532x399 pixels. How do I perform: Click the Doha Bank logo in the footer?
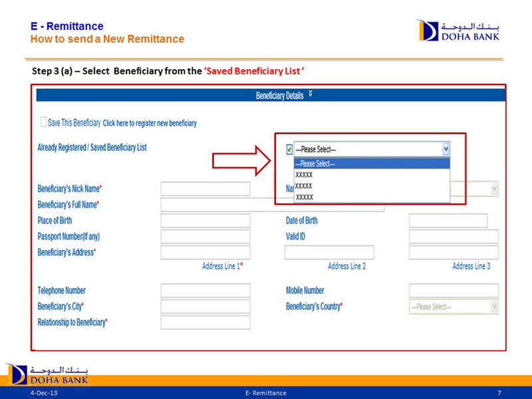point(47,374)
